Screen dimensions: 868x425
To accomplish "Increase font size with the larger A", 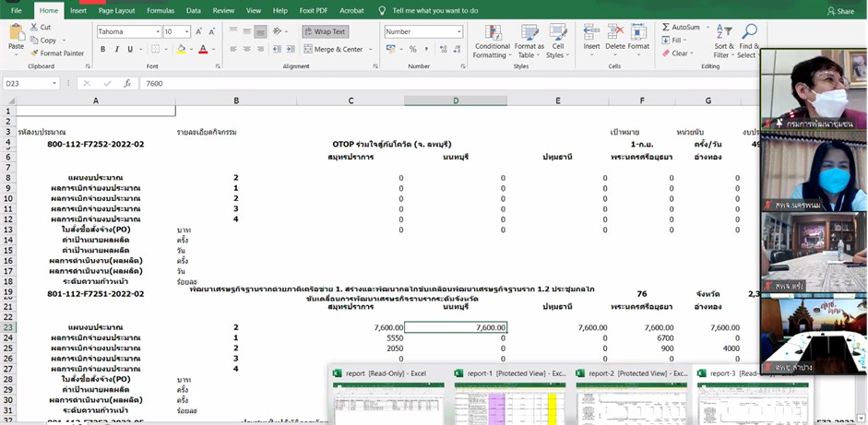I will coord(198,32).
